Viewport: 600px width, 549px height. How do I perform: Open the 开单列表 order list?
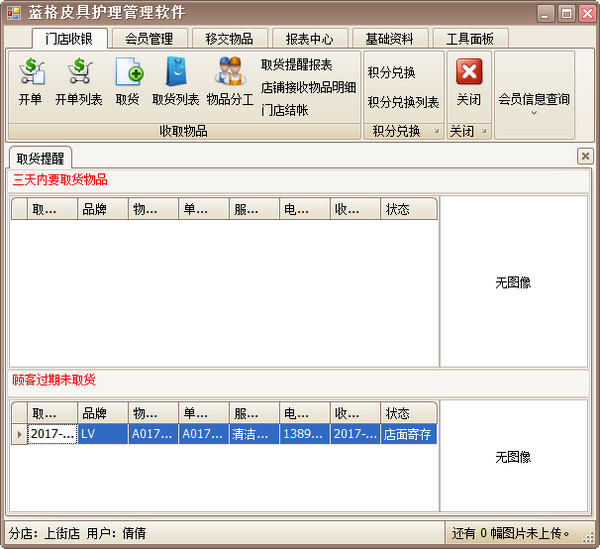pos(78,82)
